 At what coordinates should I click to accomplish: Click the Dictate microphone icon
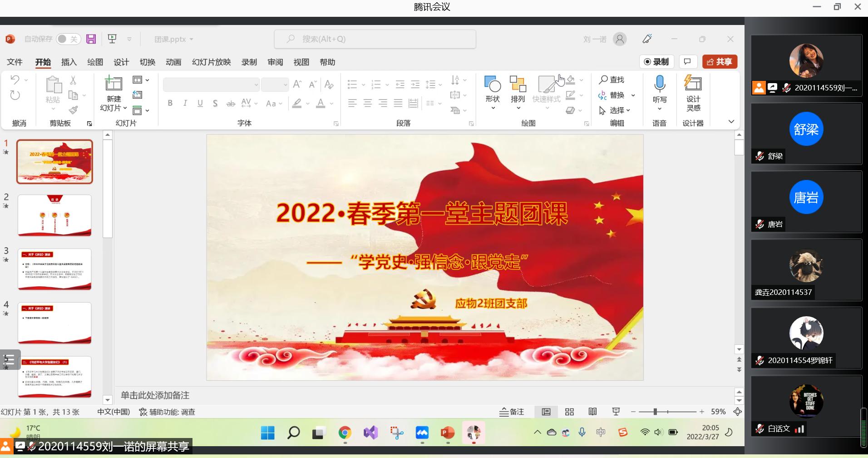point(660,84)
